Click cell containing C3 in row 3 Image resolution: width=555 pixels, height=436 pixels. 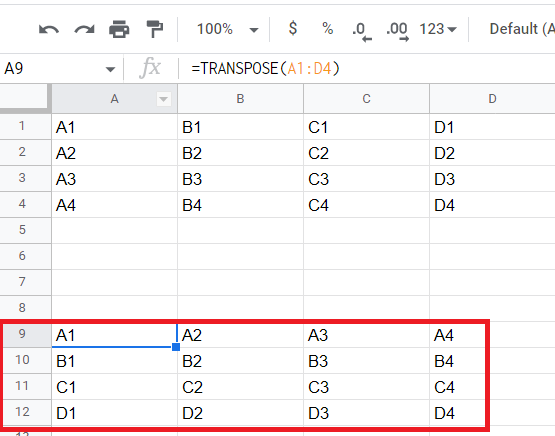tap(366, 179)
